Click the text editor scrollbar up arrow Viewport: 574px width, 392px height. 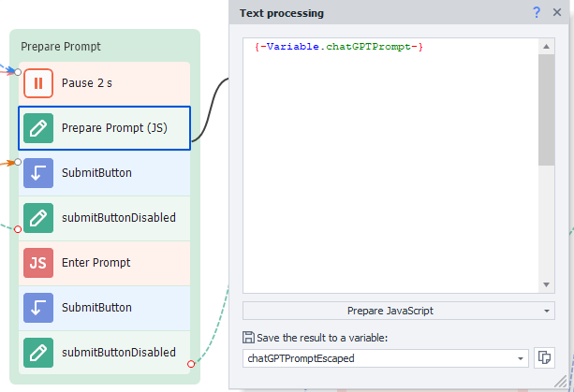[545, 45]
